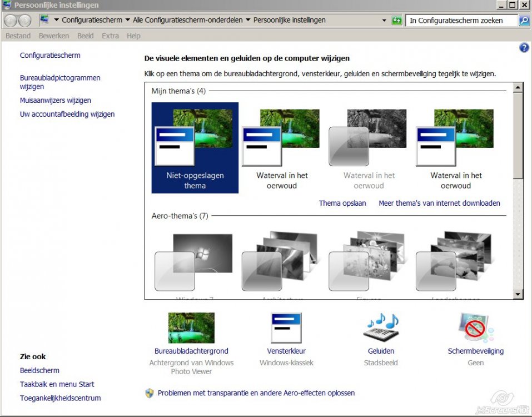Click Vensterkleur text link
This screenshot has width=532, height=417.
tap(286, 351)
